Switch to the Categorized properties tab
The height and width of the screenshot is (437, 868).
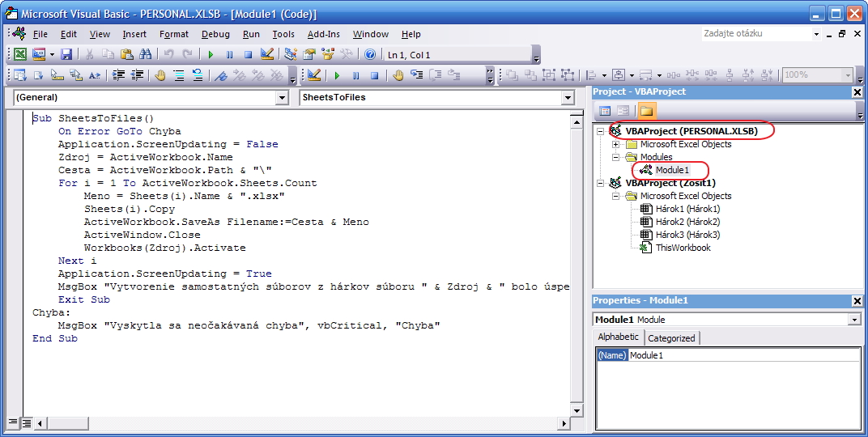tap(671, 338)
